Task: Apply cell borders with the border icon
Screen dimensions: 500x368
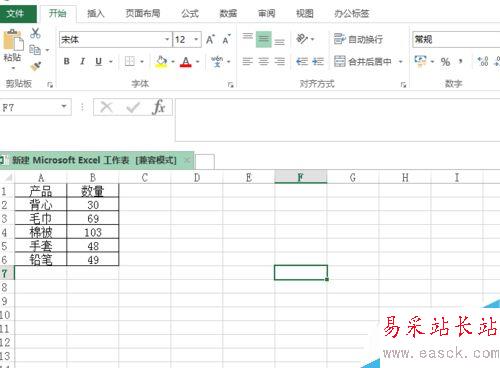Action: pyautogui.click(x=130, y=61)
